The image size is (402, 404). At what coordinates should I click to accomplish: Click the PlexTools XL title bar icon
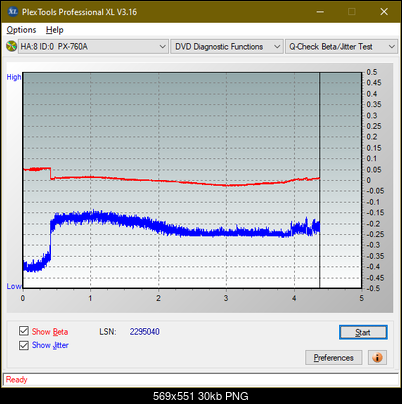[12, 12]
